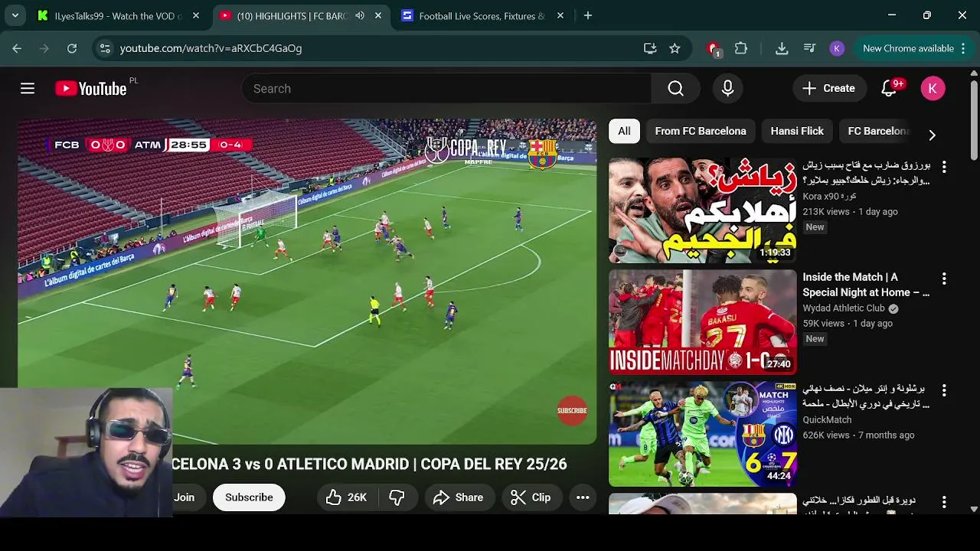Open the Inside Matchday thumbnail
Image resolution: width=980 pixels, height=551 pixels.
click(x=703, y=321)
